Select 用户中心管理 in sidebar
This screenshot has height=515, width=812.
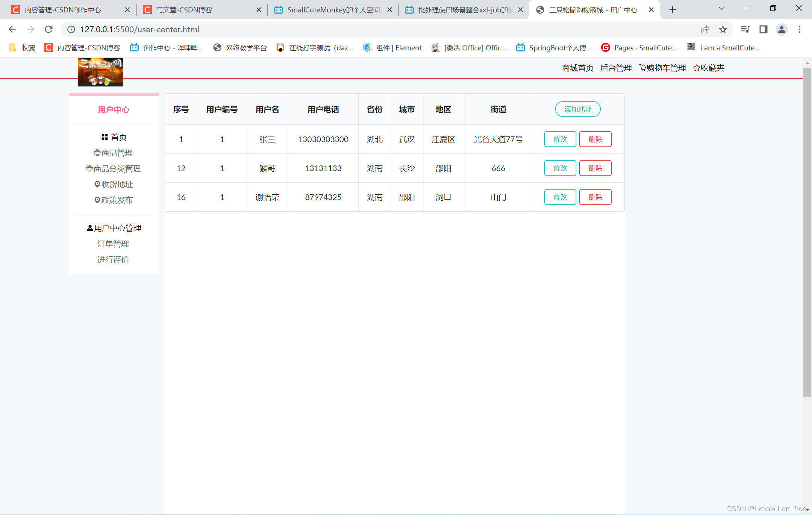pos(114,228)
